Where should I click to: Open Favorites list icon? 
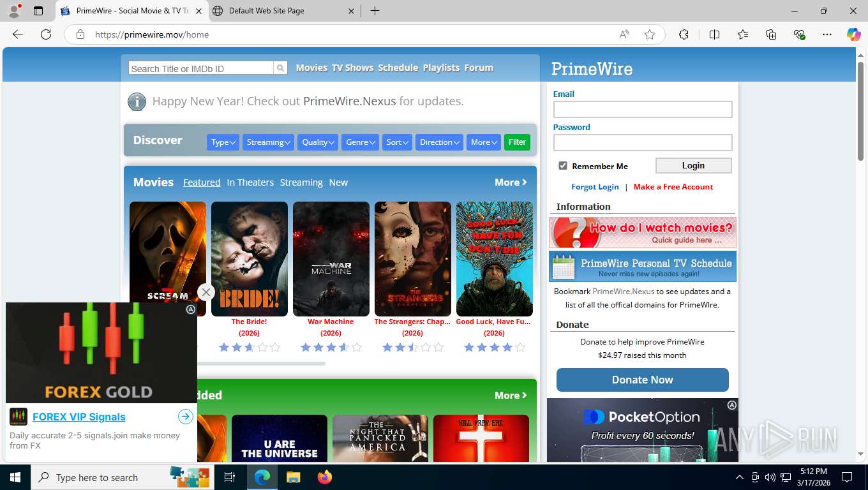click(x=743, y=34)
